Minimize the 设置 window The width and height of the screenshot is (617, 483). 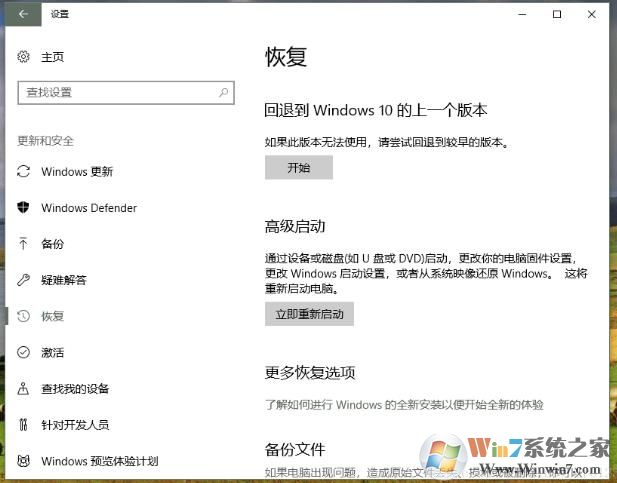tap(522, 14)
